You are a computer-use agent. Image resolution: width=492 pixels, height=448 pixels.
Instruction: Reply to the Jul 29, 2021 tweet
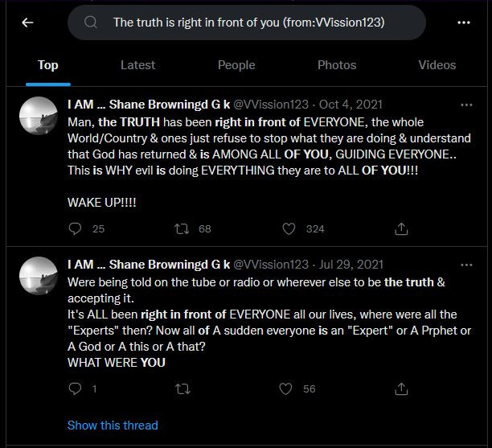pos(76,388)
